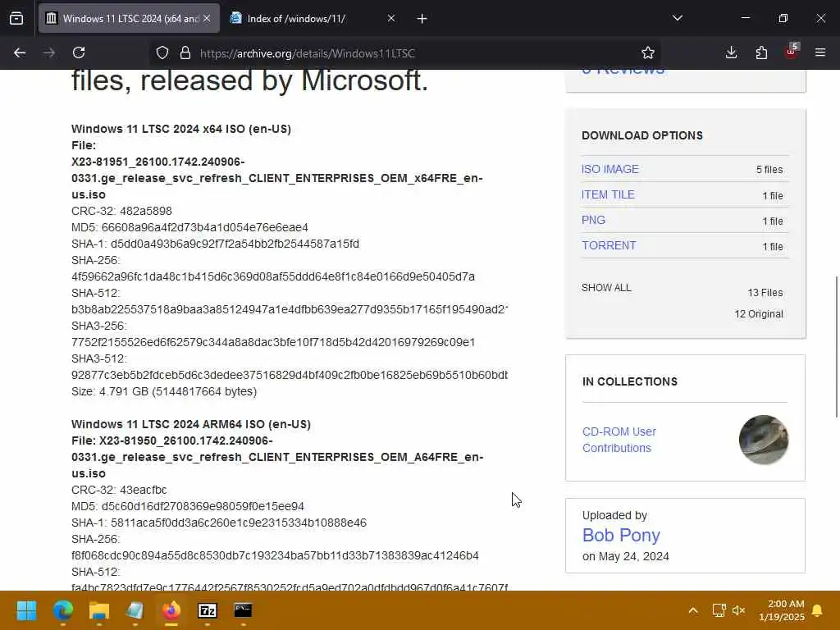Open 7-Zip from taskbar
The image size is (840, 630).
208,610
